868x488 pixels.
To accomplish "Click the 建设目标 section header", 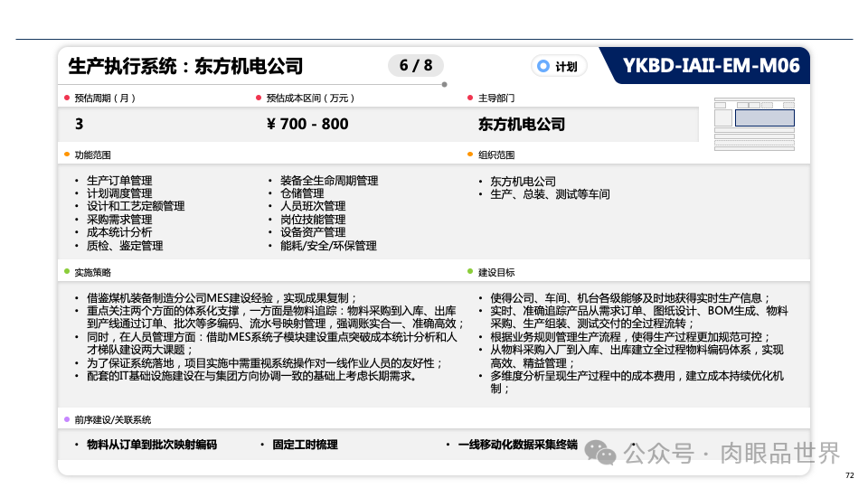I will point(496,272).
